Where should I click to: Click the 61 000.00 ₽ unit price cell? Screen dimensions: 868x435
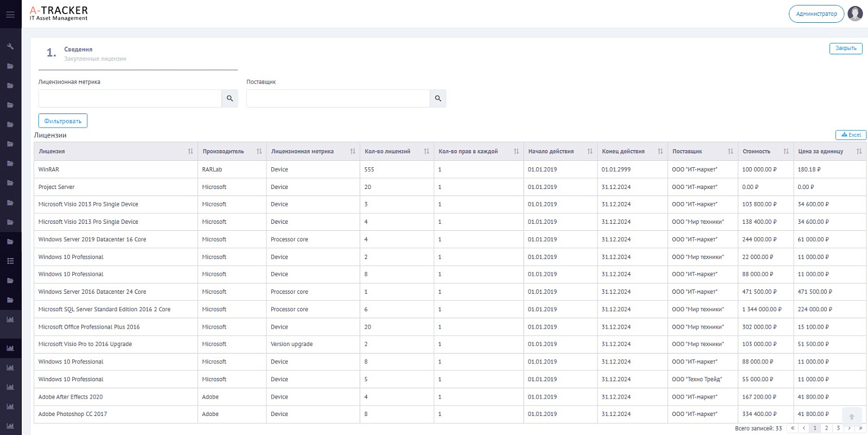click(x=829, y=239)
